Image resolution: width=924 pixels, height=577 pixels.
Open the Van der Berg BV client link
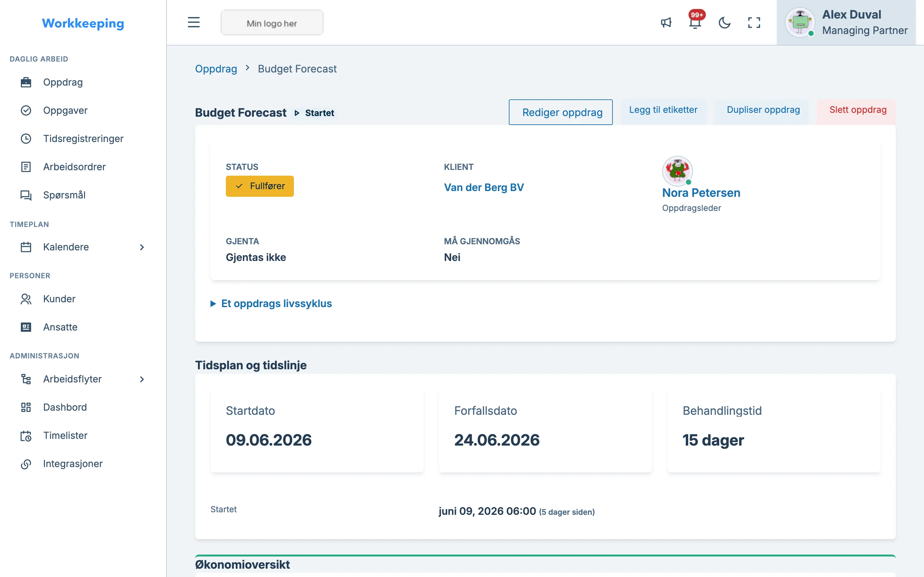coord(484,188)
